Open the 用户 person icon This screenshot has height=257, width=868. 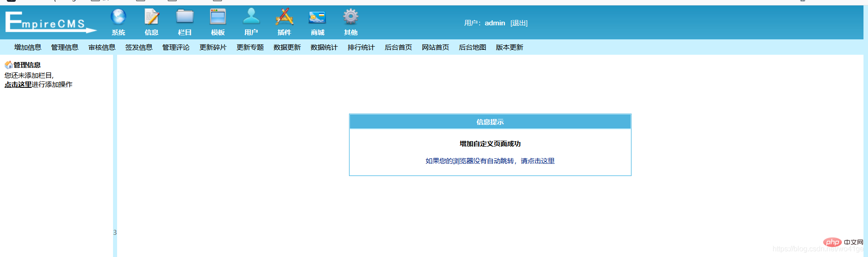(251, 17)
